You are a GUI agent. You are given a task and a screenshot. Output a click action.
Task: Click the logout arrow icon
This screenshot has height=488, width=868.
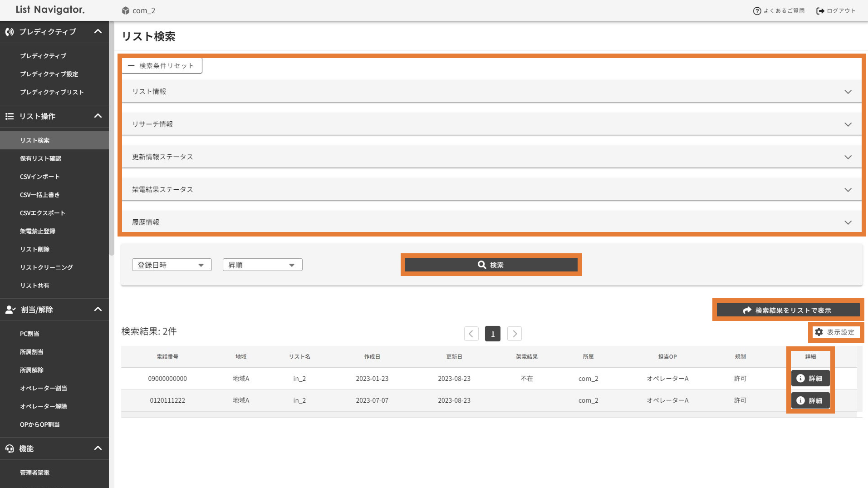pos(820,11)
